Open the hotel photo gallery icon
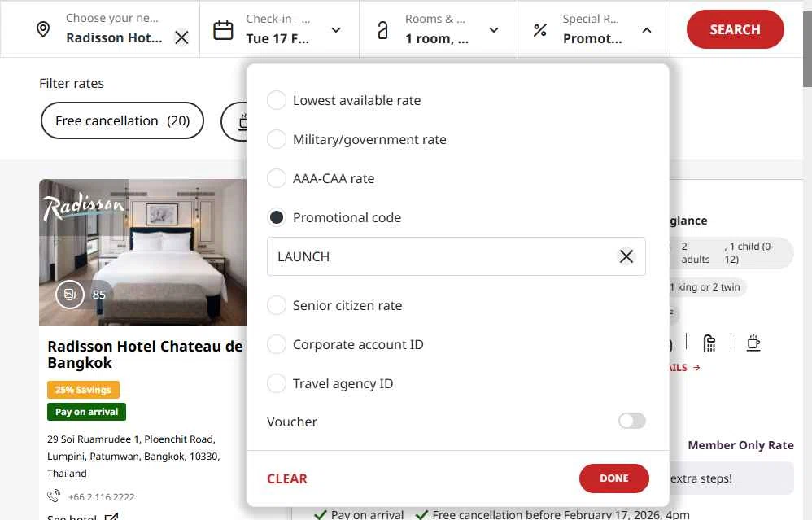Image resolution: width=812 pixels, height=520 pixels. tap(70, 295)
